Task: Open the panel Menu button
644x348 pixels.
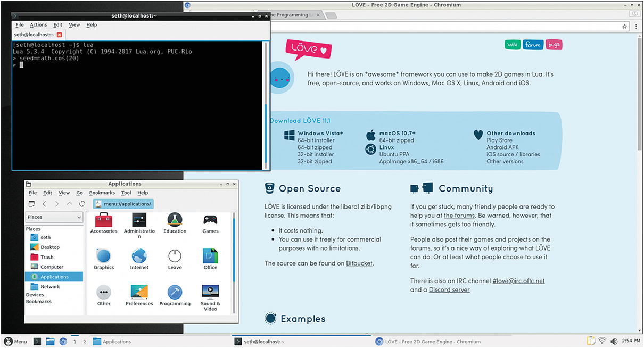Action: (15, 342)
